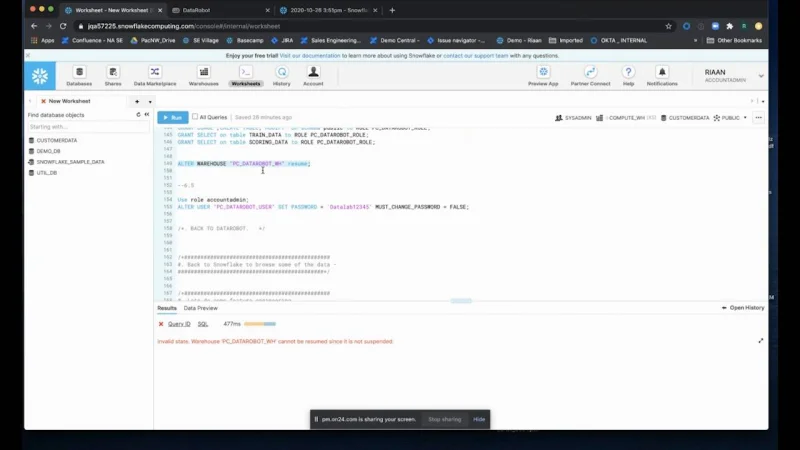Open the Confluence - NA SE bookmark
Viewport: 800px width, 450px height.
[x=92, y=40]
